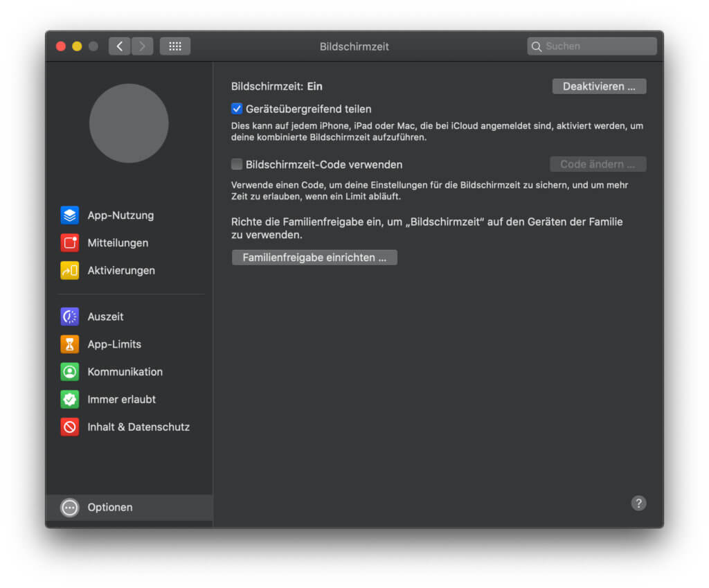
Task: Open Aktivierungen using its yellow icon
Action: pos(69,271)
